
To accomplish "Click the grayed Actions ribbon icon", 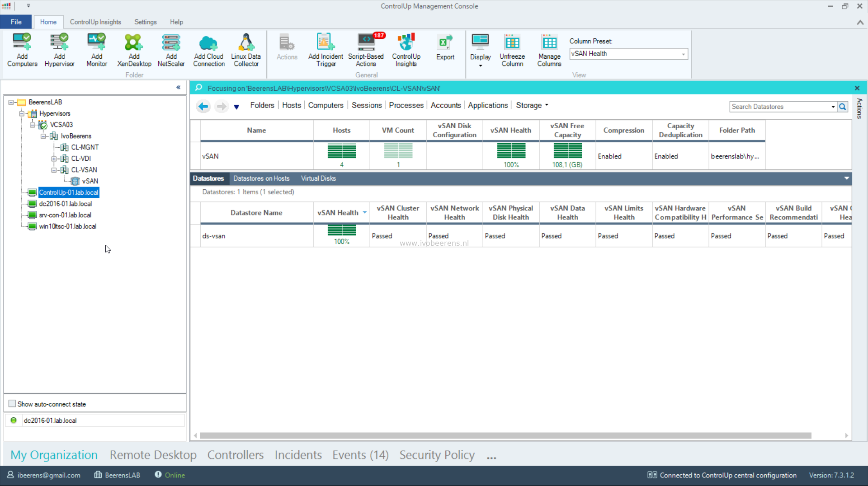I will [x=287, y=47].
